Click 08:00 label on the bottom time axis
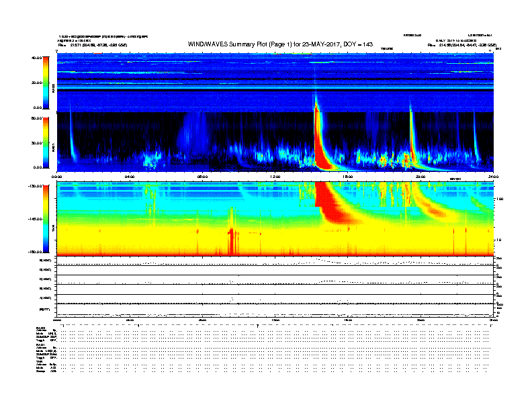This screenshot has width=532, height=411. [202, 320]
